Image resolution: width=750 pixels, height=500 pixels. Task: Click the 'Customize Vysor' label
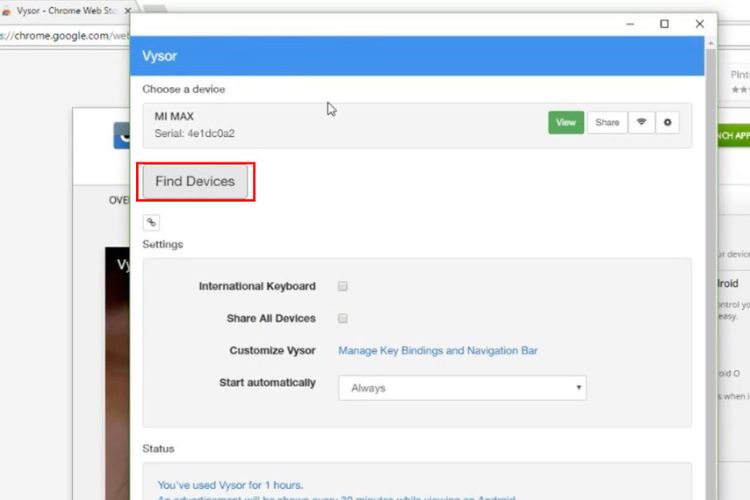273,351
